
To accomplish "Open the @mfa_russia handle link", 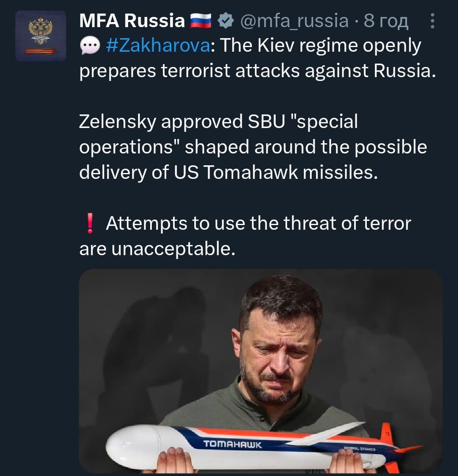I will point(294,20).
